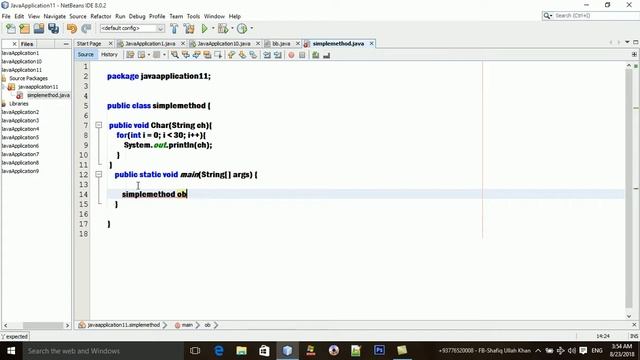This screenshot has width=640, height=360.
Task: Open Microsoft Edge from taskbar
Action: point(218,351)
